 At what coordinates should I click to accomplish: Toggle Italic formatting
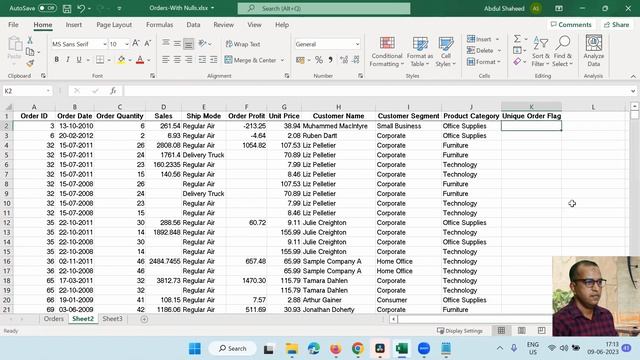click(68, 60)
